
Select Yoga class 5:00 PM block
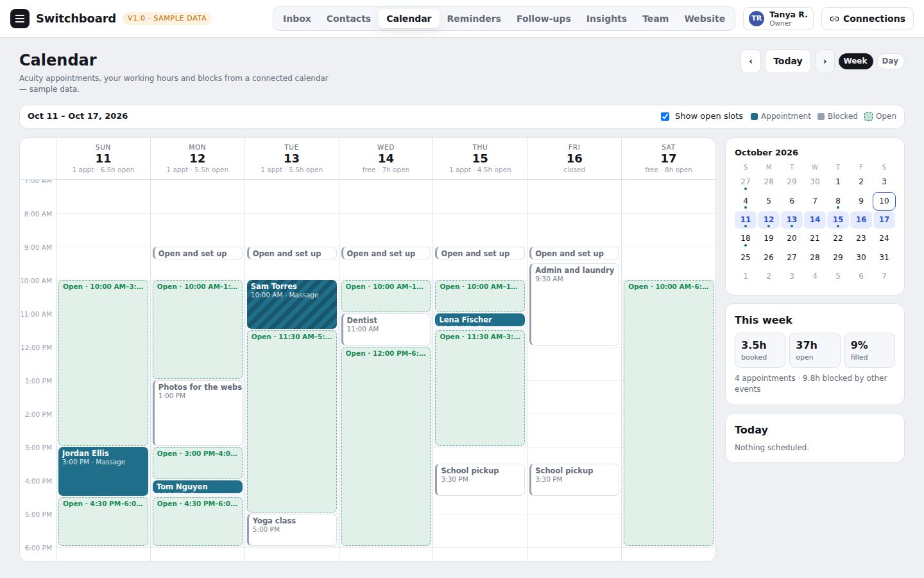[292, 530]
